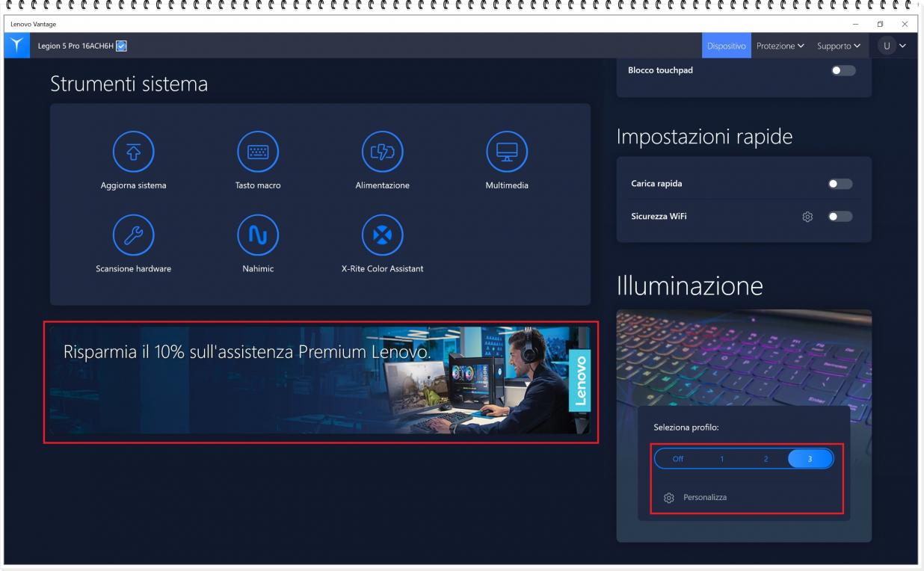Screen dimensions: 924x571
Task: Select lighting profile 2
Action: 766,460
